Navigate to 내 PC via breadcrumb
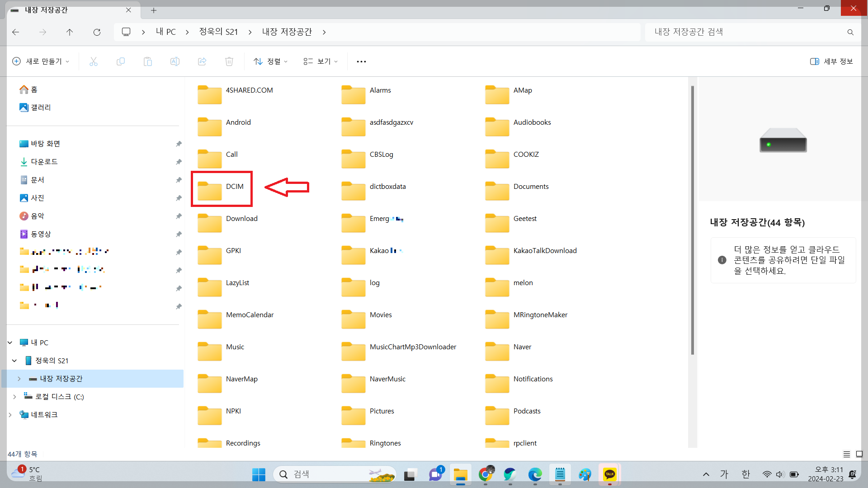868x488 pixels. (x=165, y=32)
